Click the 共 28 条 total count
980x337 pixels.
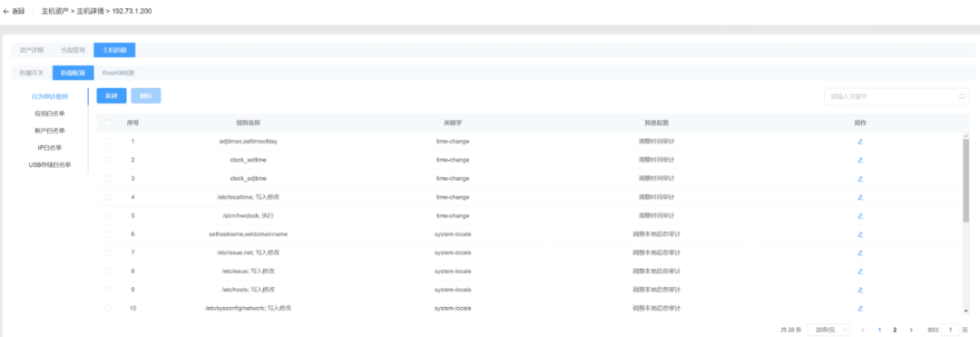[790, 330]
